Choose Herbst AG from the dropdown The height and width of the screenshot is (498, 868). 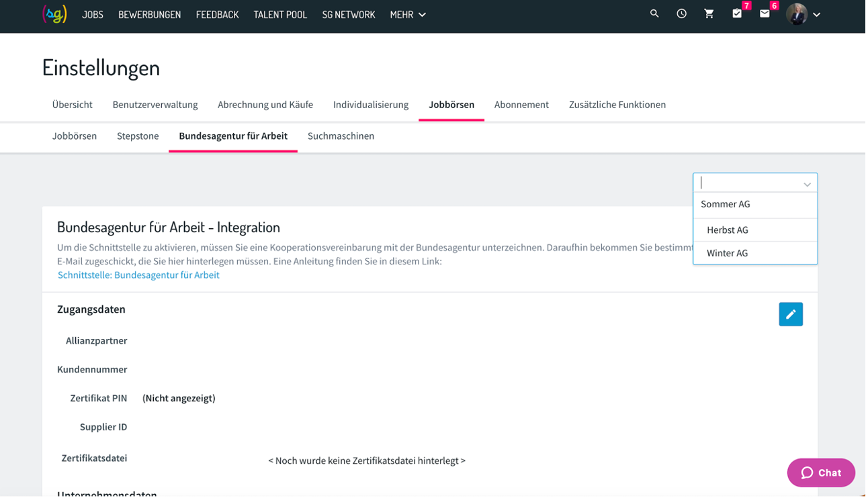tap(755, 230)
